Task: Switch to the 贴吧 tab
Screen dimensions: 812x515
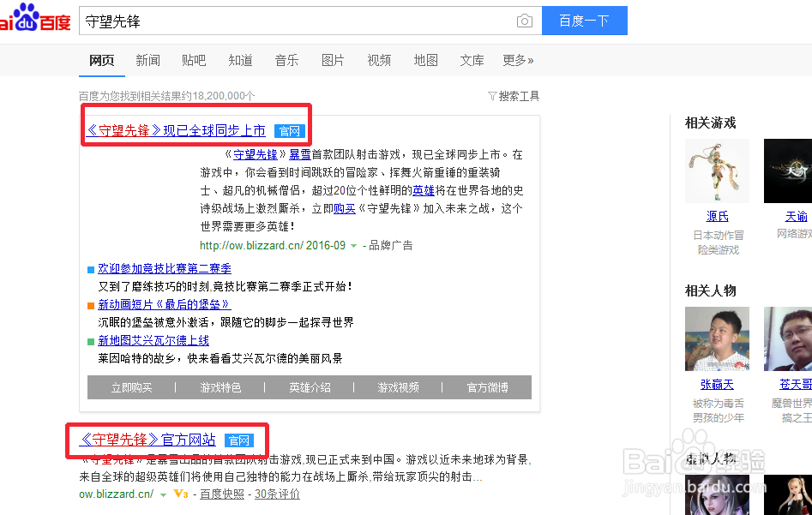Action: point(194,61)
